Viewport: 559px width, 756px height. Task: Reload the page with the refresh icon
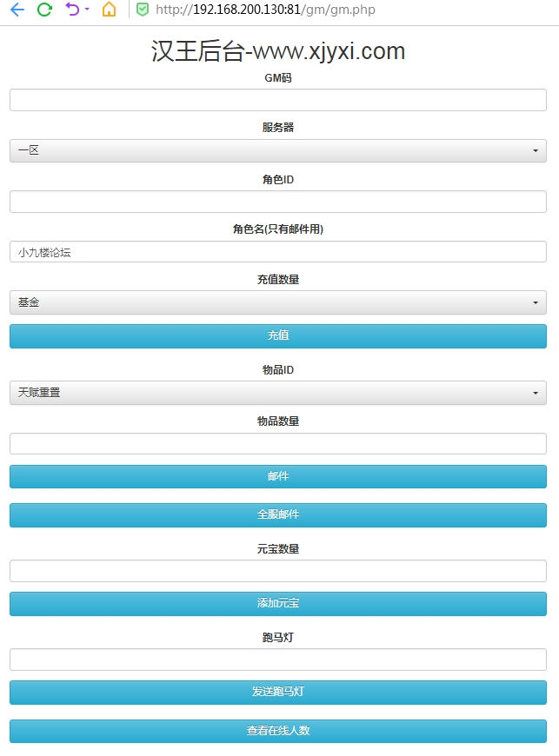[x=44, y=10]
